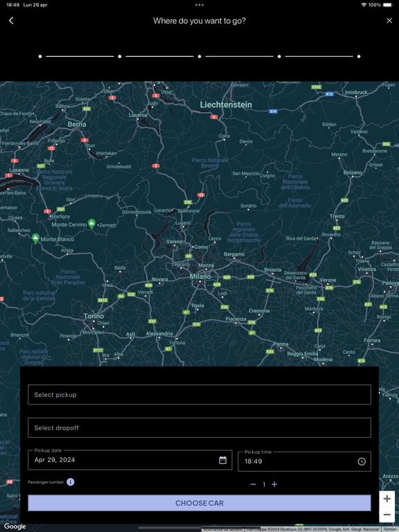Click Liechtenstein label on the map

[226, 105]
